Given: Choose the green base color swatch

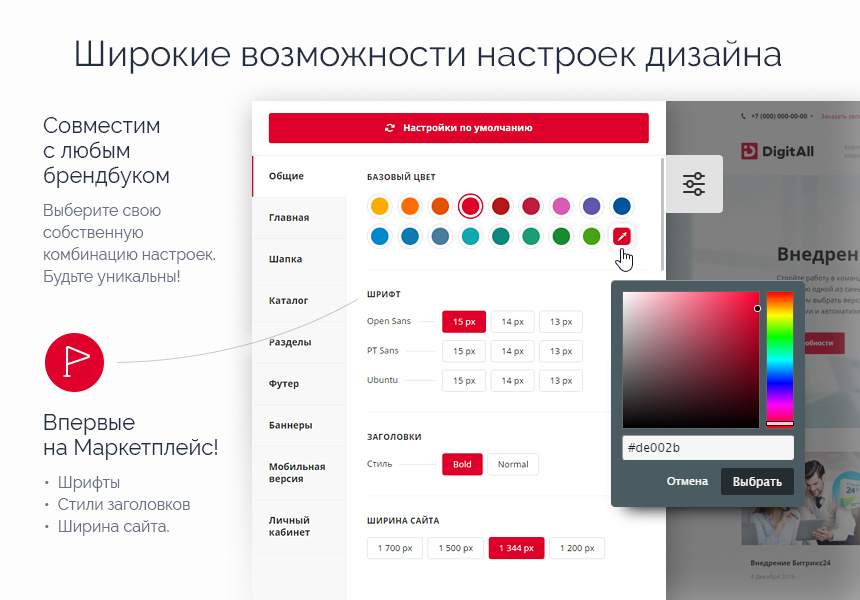Looking at the screenshot, I should (561, 237).
